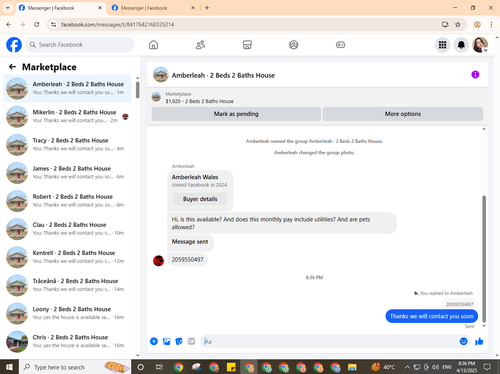Open File Explorer from the taskbar
500x374 pixels.
(x=352, y=367)
